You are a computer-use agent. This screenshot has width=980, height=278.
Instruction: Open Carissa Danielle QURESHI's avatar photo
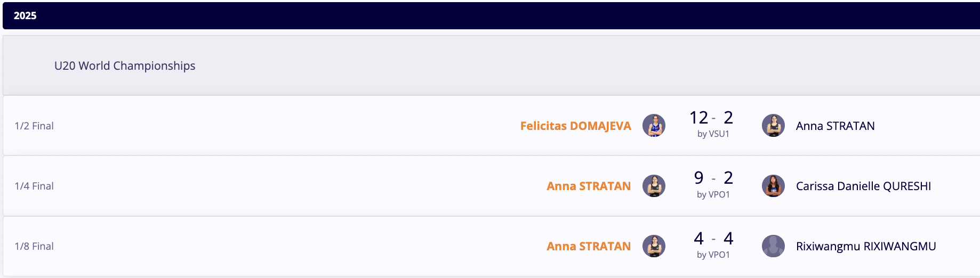click(773, 186)
